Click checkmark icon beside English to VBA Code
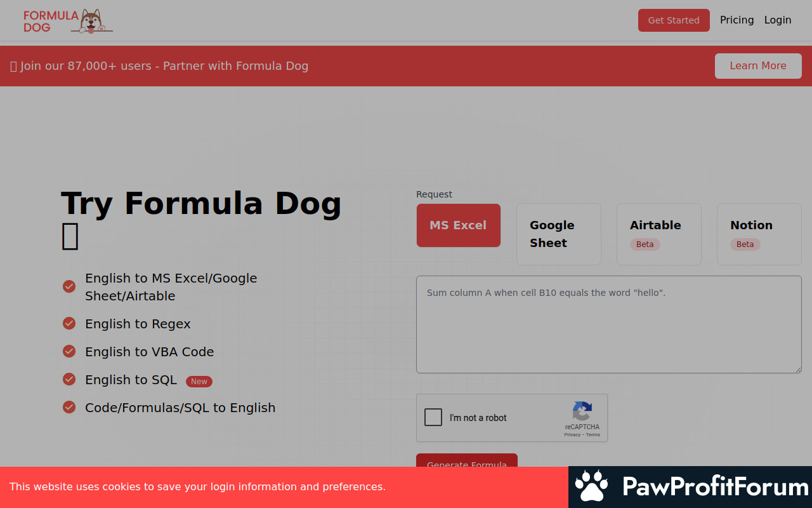 (69, 351)
